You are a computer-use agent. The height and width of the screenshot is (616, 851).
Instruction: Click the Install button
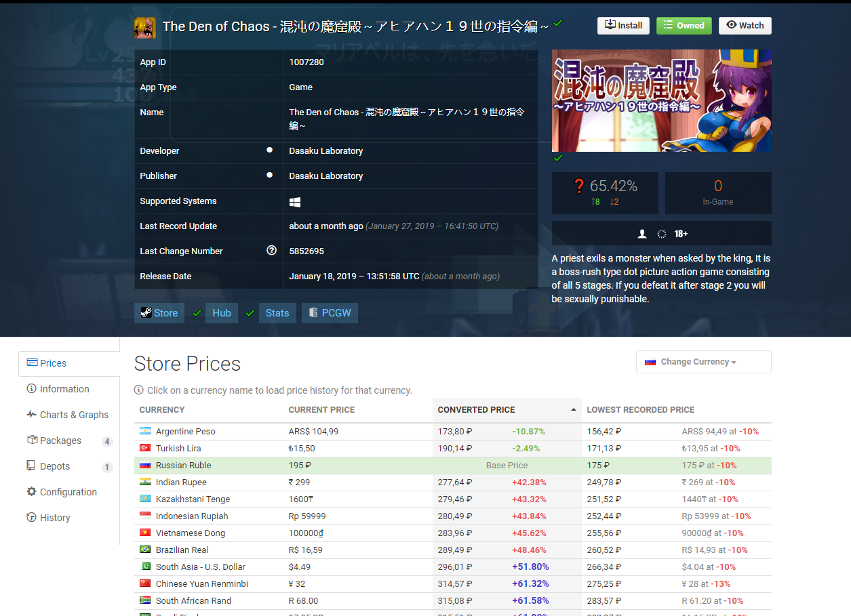(x=623, y=26)
